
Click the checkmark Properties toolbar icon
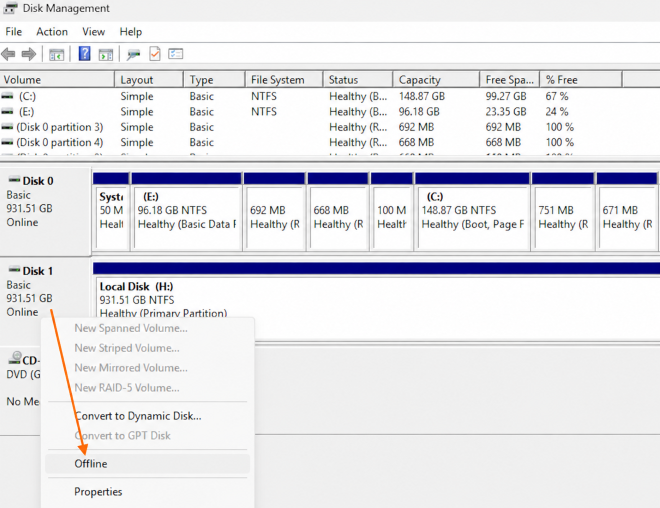pos(155,54)
